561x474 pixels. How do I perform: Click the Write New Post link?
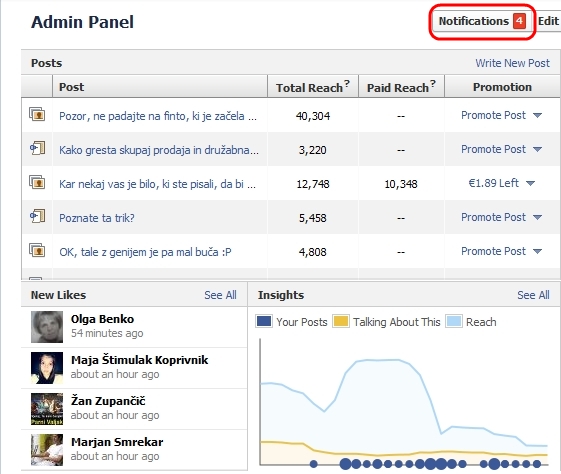512,63
